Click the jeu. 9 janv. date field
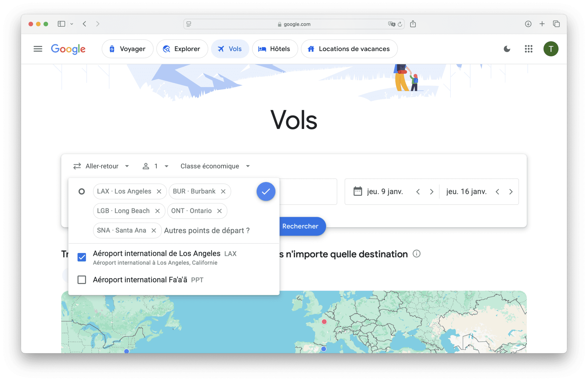The width and height of the screenshot is (588, 381). point(385,192)
